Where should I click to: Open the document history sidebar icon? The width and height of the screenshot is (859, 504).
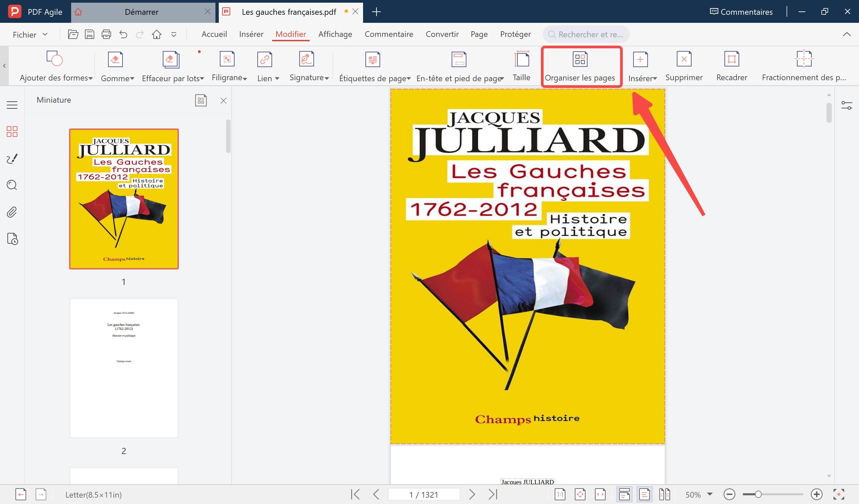tap(12, 239)
